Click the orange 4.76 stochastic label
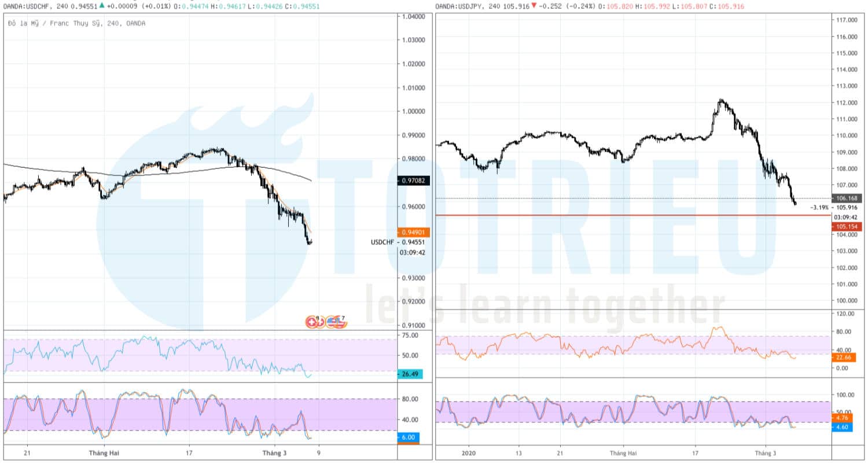 (x=841, y=417)
